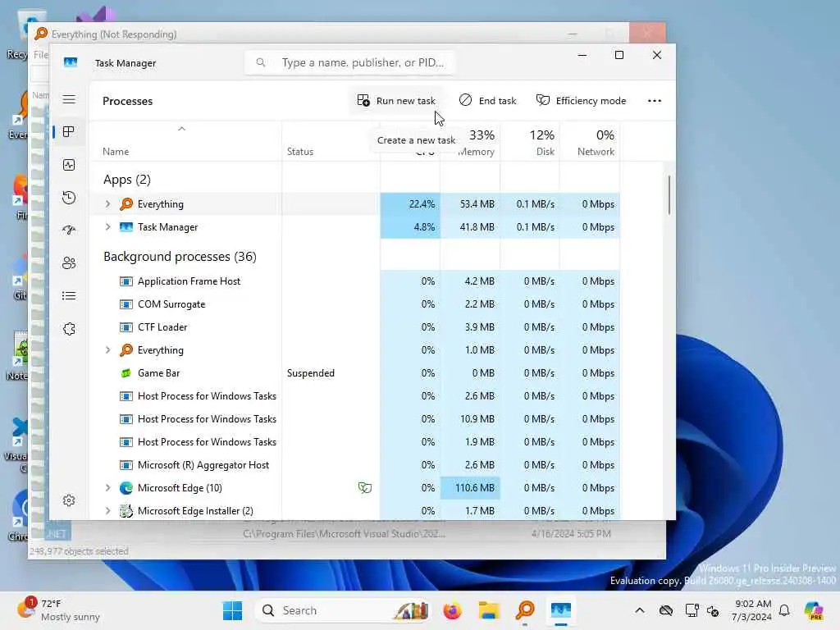The width and height of the screenshot is (840, 630).
Task: Sort by the 12% Disk column header
Action: click(x=531, y=143)
